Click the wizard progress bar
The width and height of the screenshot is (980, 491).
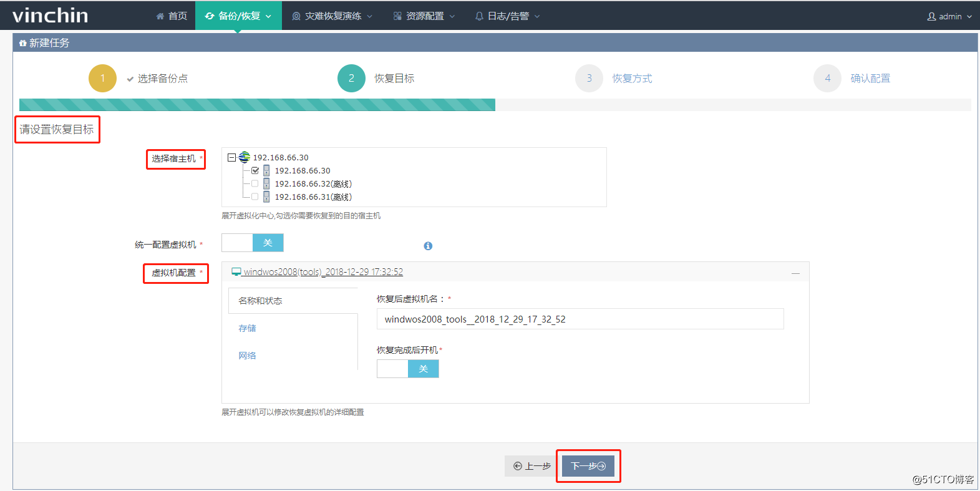(x=495, y=105)
